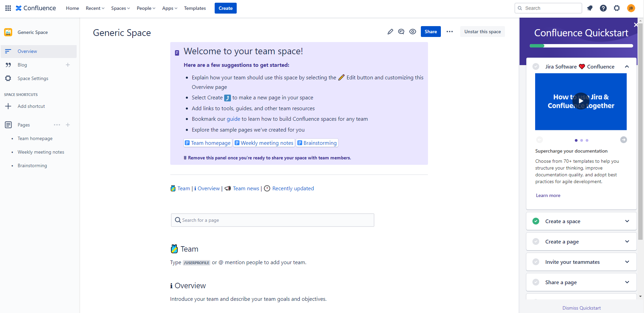Open Space Settings in the sidebar
Viewport: 644px width, 313px height.
pyautogui.click(x=33, y=78)
